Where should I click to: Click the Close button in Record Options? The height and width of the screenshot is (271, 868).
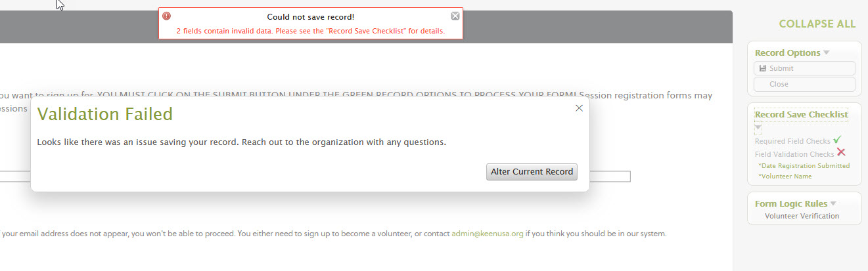[804, 84]
